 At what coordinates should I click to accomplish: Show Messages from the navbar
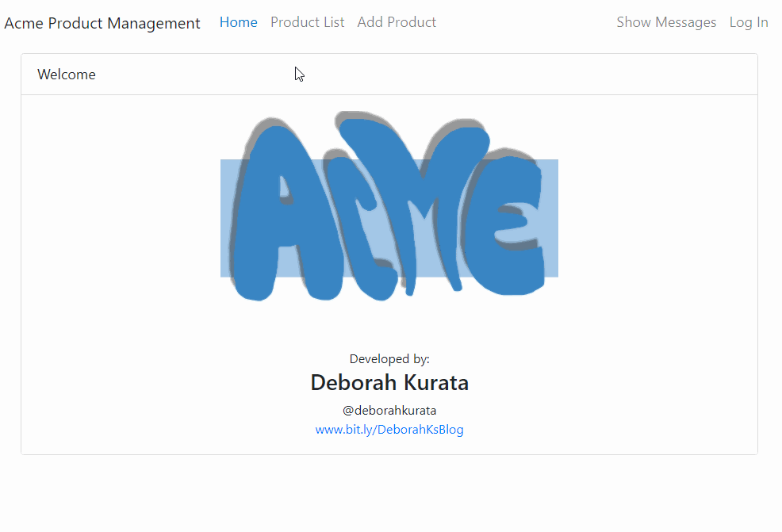coord(666,22)
